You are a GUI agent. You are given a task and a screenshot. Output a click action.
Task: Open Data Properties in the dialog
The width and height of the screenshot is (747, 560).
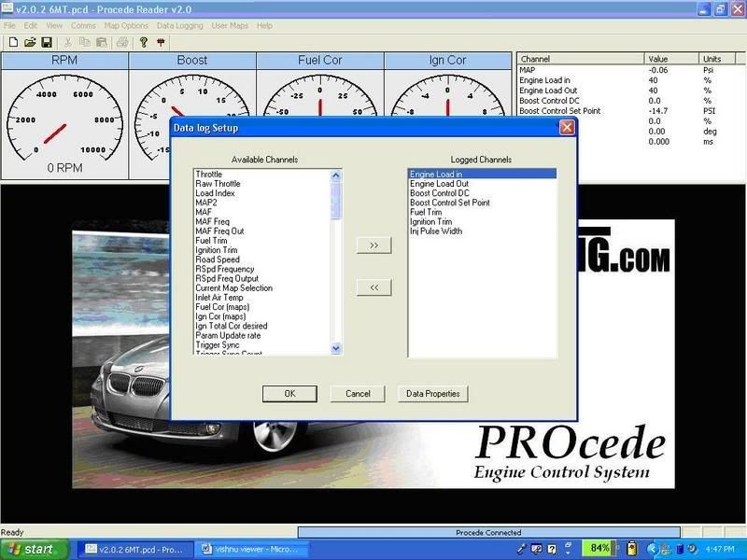(432, 394)
